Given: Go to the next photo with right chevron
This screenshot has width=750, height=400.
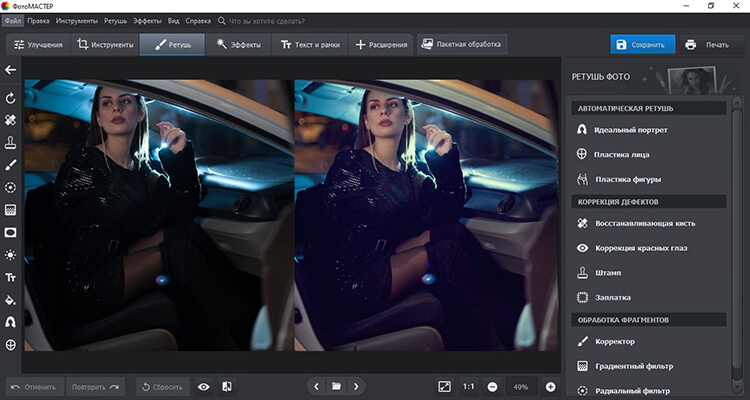Looking at the screenshot, I should tap(356, 386).
